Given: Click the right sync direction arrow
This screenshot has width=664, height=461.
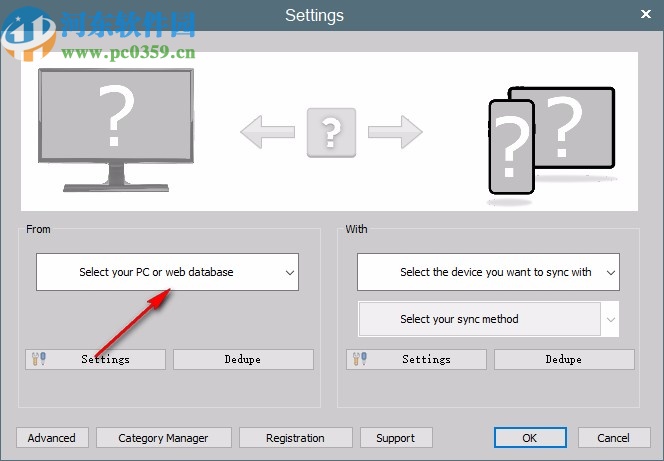Looking at the screenshot, I should click(x=395, y=132).
